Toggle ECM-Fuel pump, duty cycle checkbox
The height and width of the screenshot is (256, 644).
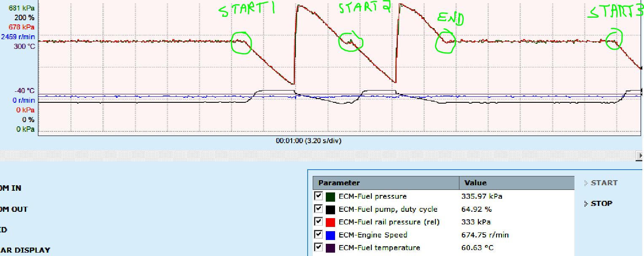click(319, 209)
